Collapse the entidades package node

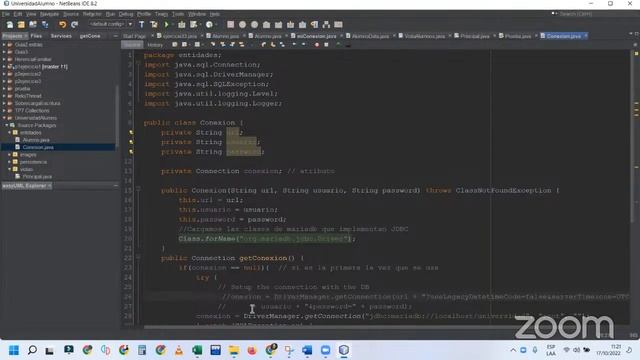[9, 133]
